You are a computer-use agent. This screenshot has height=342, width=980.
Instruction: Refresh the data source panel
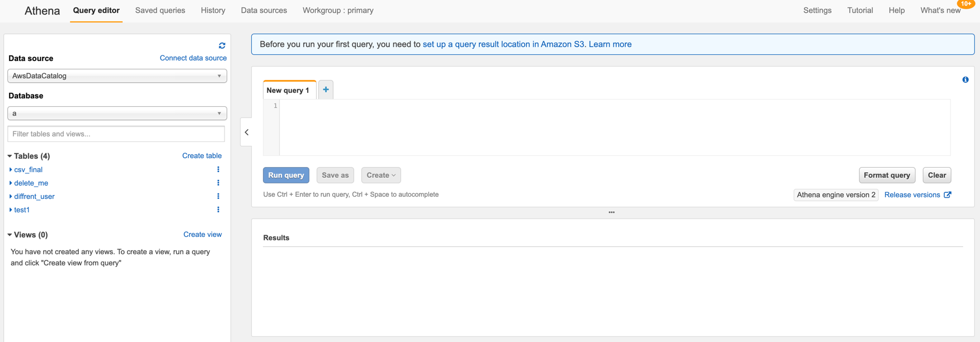pyautogui.click(x=222, y=45)
